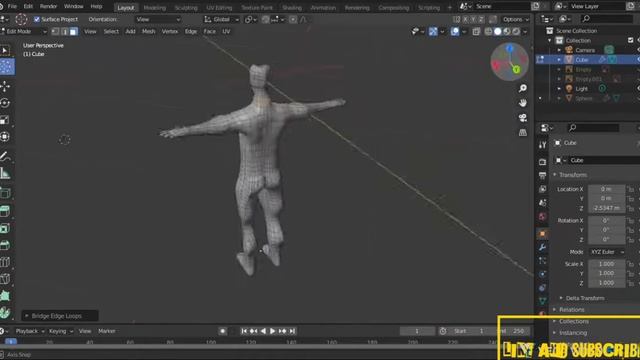Select the Scale tool
This screenshot has height=360, width=640.
pyautogui.click(x=5, y=120)
